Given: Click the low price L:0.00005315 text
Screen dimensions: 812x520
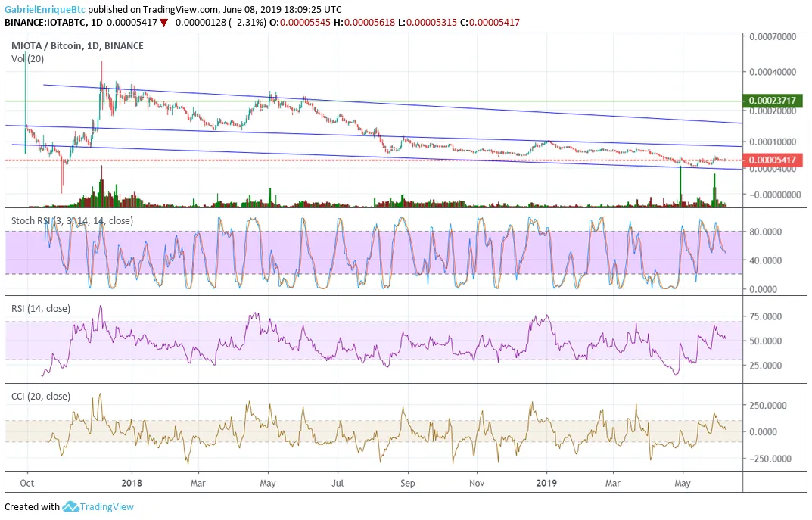Looking at the screenshot, I should 428,22.
